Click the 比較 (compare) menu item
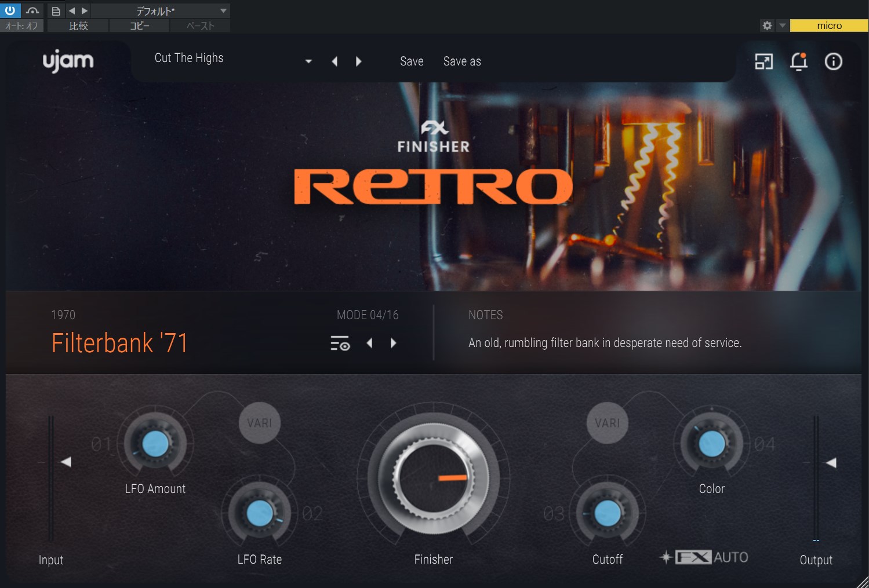The width and height of the screenshot is (869, 588). pos(78,25)
